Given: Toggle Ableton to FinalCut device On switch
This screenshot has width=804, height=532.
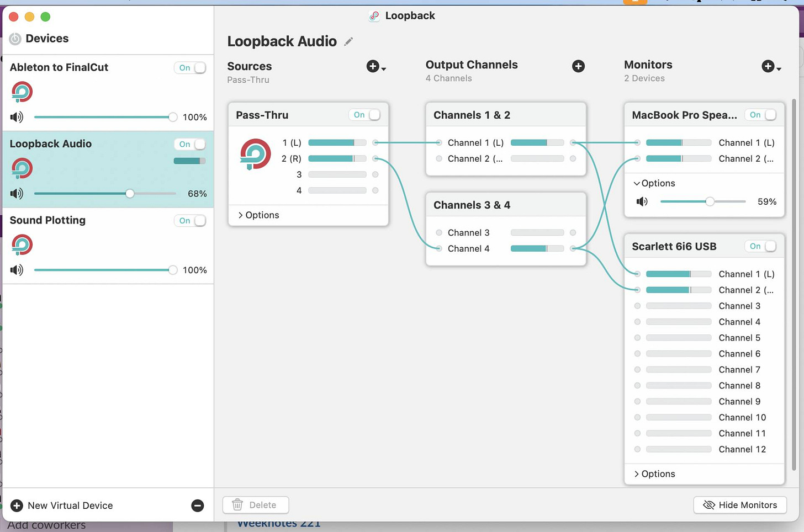Looking at the screenshot, I should (x=190, y=68).
